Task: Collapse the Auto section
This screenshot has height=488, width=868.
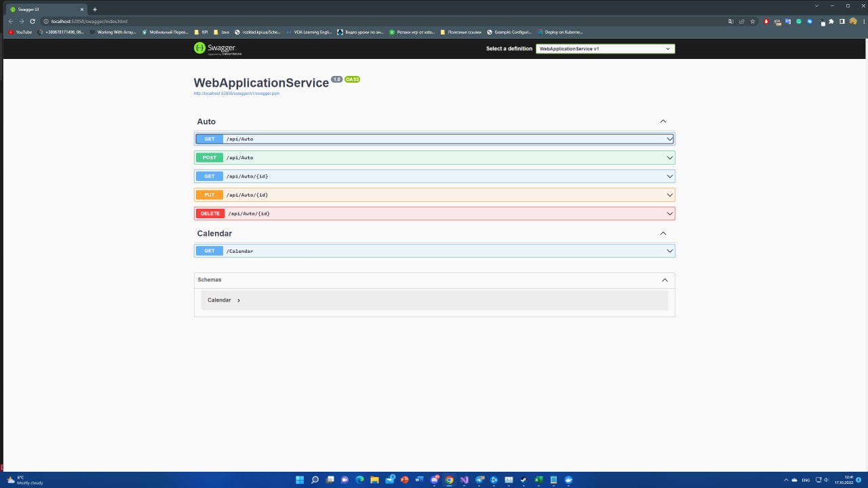Action: 663,121
